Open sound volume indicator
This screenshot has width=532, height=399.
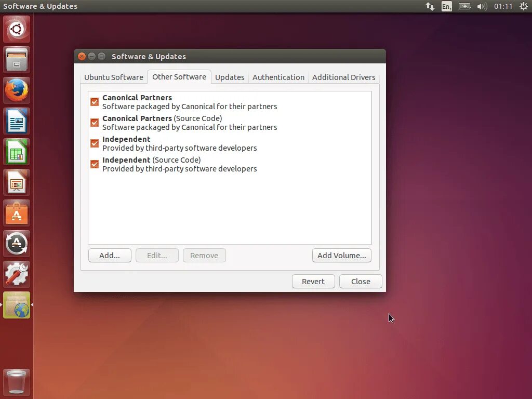(x=482, y=6)
